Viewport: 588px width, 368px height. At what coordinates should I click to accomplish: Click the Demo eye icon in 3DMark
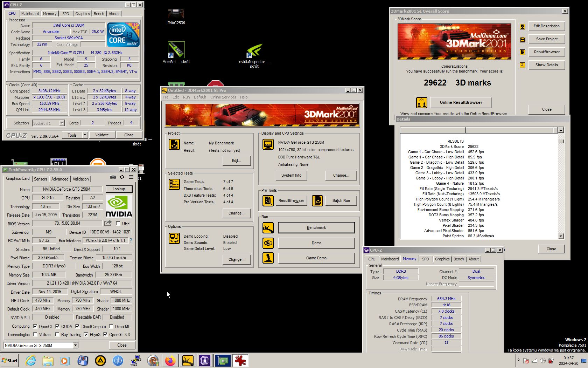tap(268, 243)
